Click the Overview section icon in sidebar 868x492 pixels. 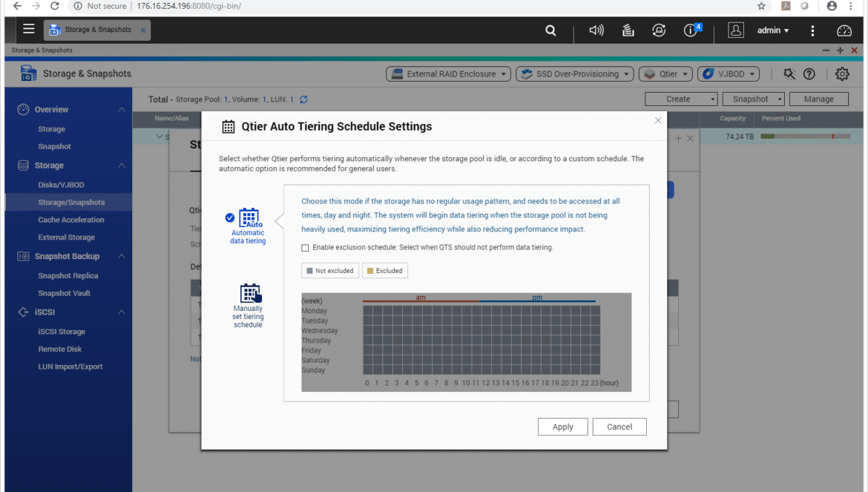(23, 110)
